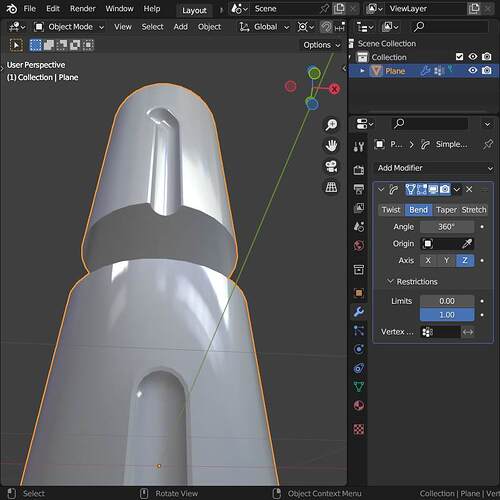Switch perspective with the grid icon
Screen dimensions: 500x500
click(x=331, y=187)
